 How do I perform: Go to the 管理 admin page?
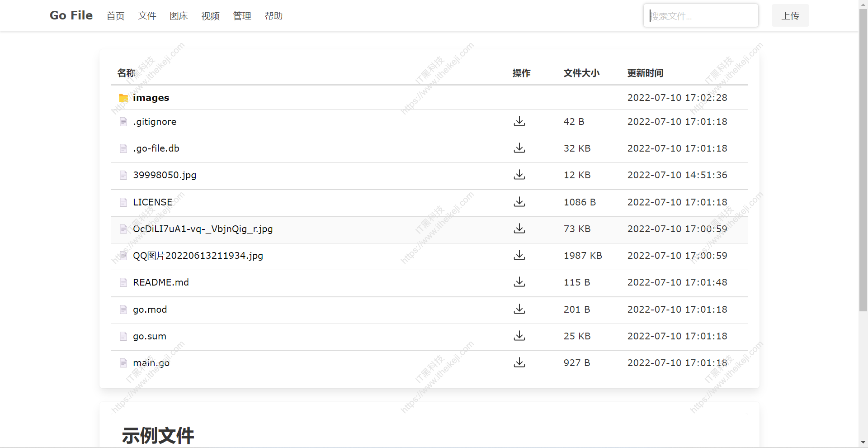tap(241, 16)
